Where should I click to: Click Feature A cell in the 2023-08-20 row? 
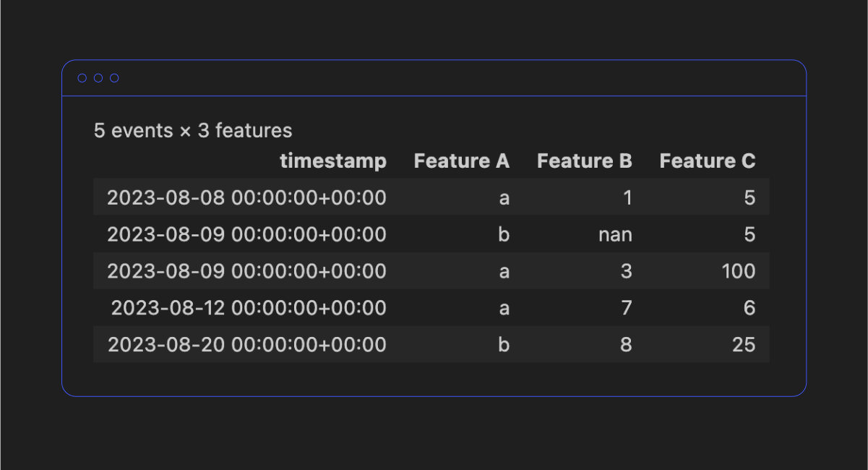pos(504,345)
